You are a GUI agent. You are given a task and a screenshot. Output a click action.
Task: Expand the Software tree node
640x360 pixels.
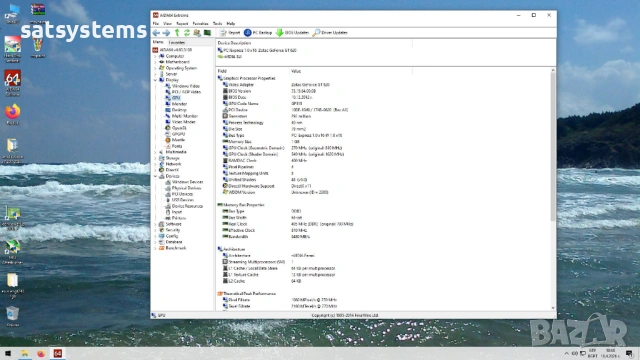click(155, 224)
